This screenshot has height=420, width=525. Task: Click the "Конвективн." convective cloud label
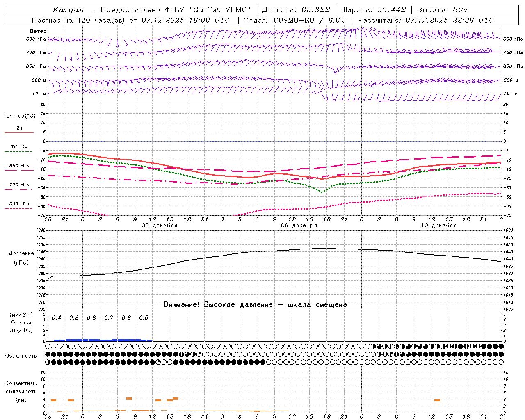pos(21,383)
